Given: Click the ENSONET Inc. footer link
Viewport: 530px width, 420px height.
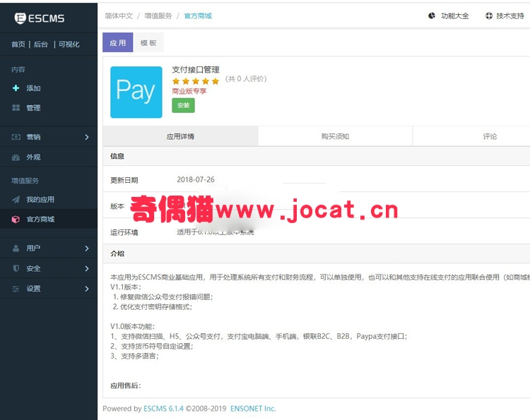Looking at the screenshot, I should (253, 409).
